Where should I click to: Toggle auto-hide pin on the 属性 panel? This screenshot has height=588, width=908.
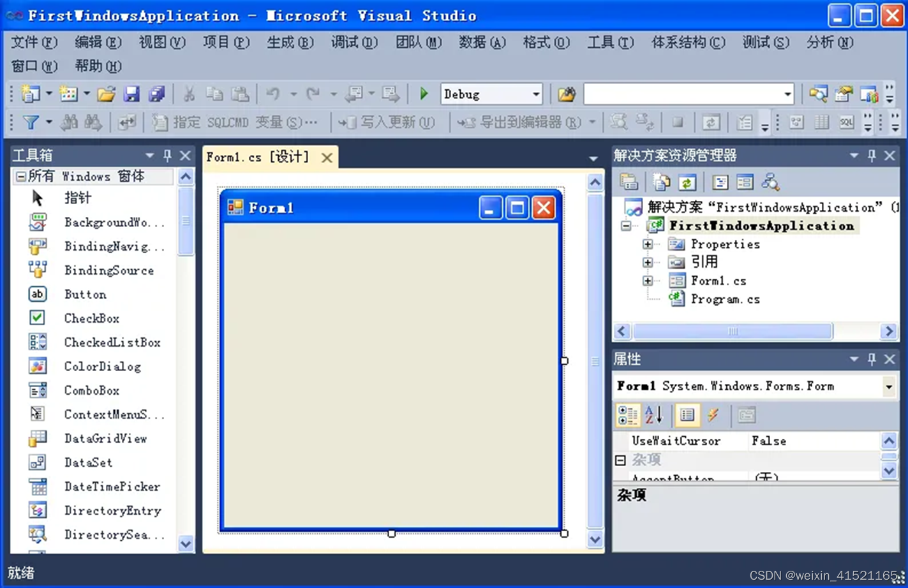pyautogui.click(x=872, y=359)
